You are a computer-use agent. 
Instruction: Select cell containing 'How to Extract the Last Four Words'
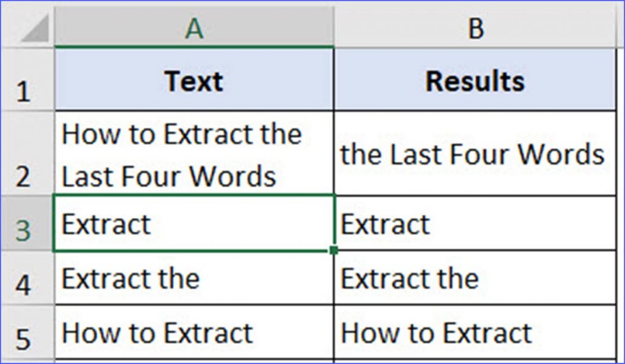click(194, 153)
